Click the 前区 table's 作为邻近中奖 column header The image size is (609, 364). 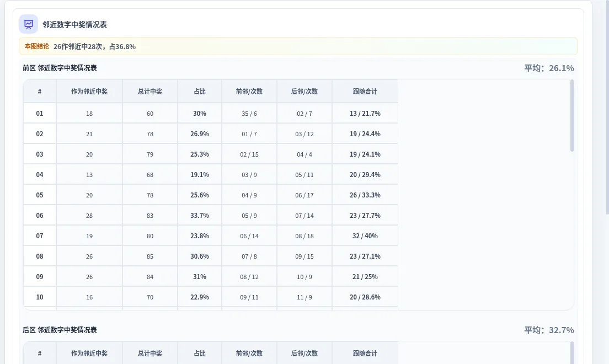point(89,92)
